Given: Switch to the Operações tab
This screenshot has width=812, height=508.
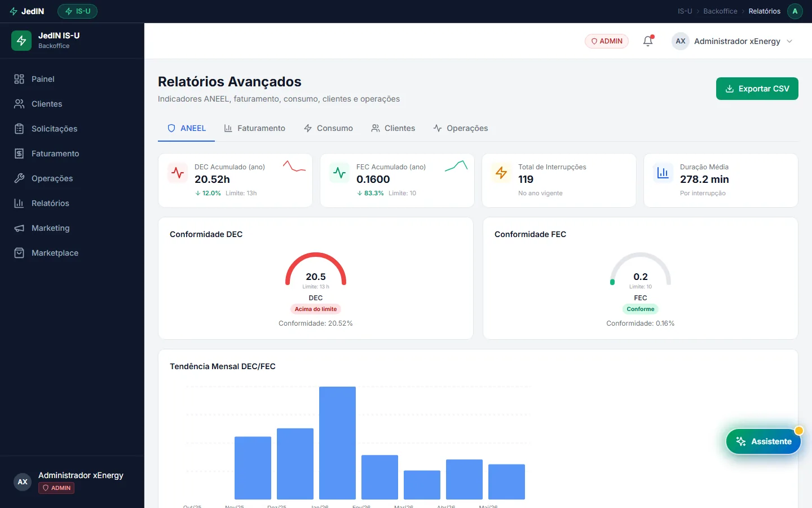Looking at the screenshot, I should (461, 128).
